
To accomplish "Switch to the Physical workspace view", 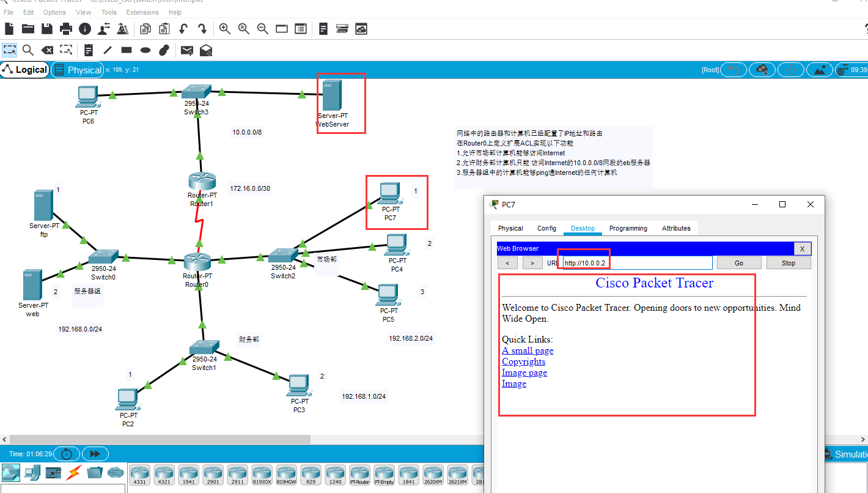I will coord(78,70).
